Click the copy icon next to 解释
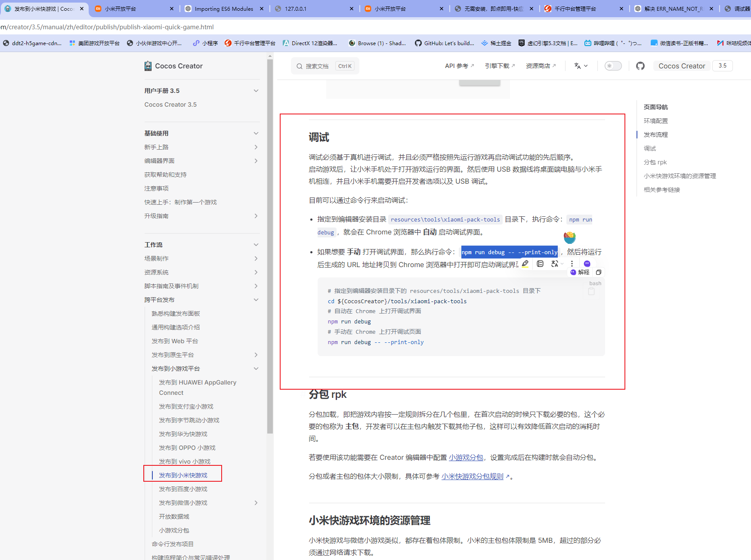Image resolution: width=751 pixels, height=560 pixels. [598, 272]
